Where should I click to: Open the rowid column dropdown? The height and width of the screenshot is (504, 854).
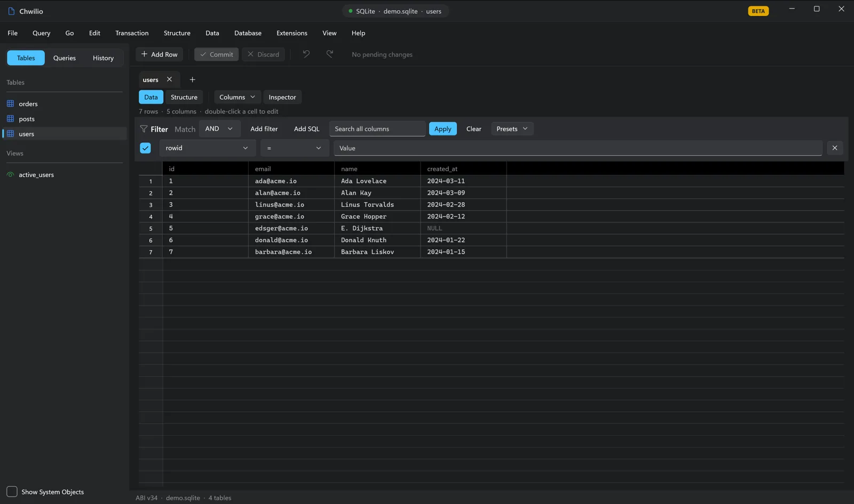[x=207, y=148]
